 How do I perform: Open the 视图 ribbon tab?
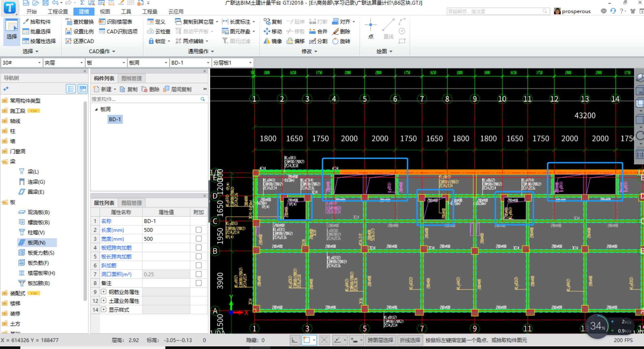tap(105, 11)
